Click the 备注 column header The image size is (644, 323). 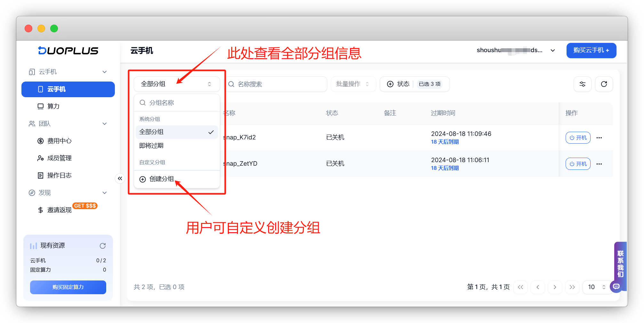pos(390,113)
